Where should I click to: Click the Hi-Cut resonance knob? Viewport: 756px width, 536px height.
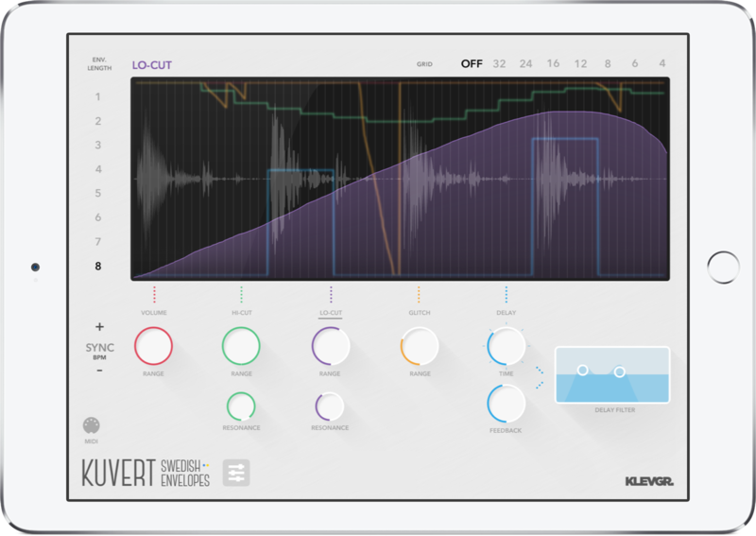[x=241, y=406]
